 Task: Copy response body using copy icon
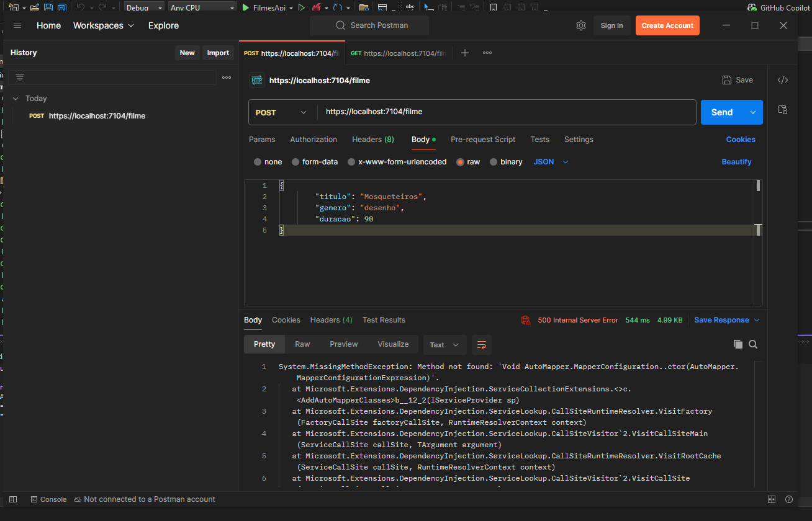(x=738, y=344)
